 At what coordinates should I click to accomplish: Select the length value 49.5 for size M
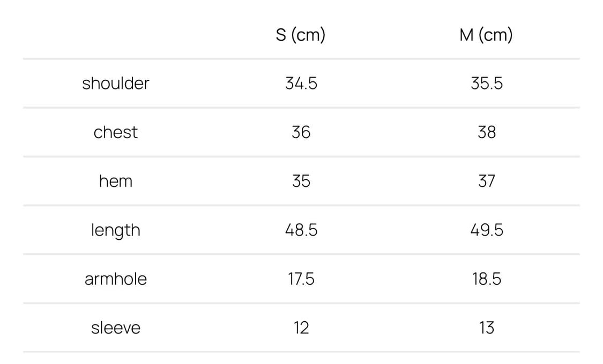coord(487,230)
